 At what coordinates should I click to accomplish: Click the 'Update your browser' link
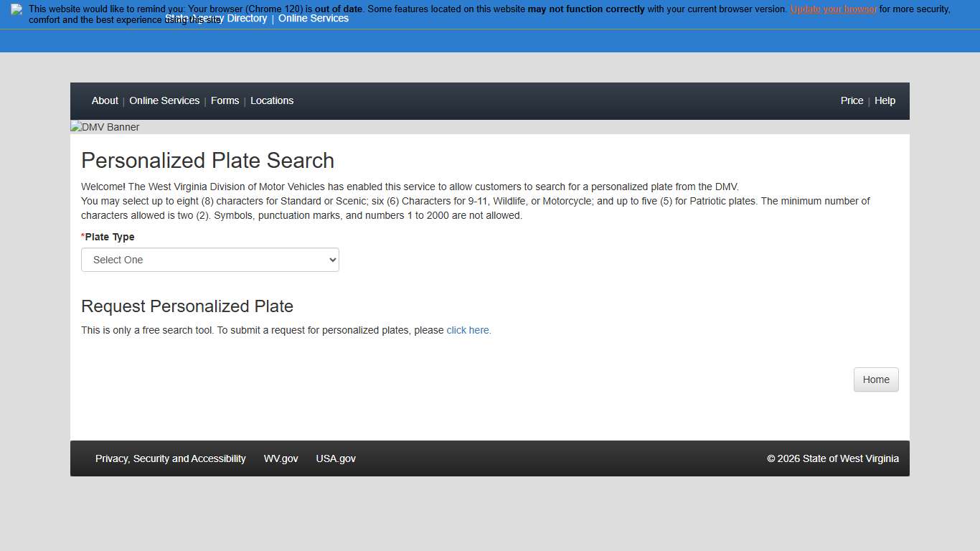tap(833, 9)
